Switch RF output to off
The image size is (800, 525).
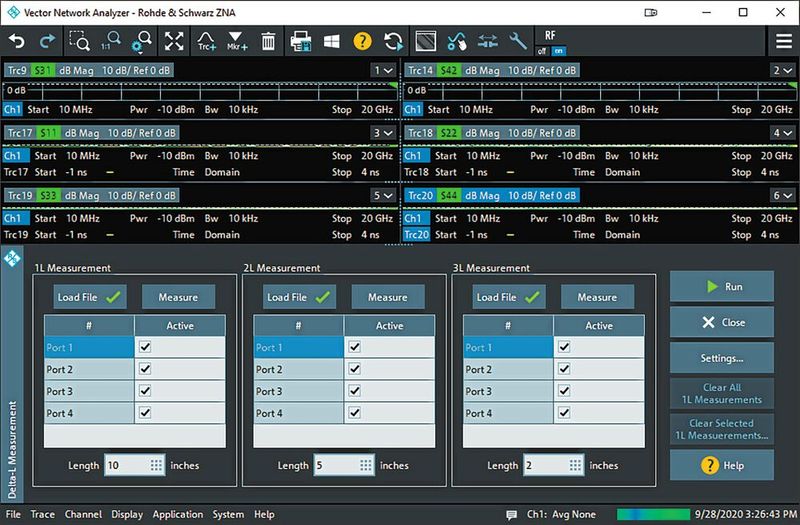542,51
